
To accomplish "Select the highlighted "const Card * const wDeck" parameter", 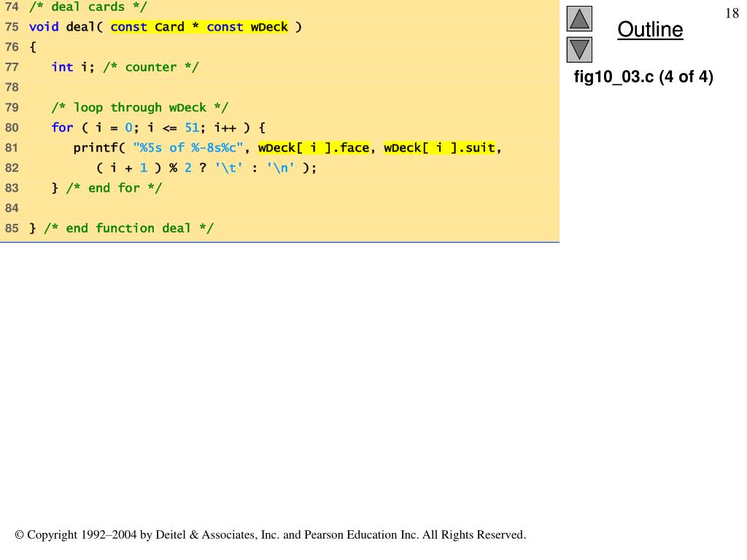I will 199,27.
